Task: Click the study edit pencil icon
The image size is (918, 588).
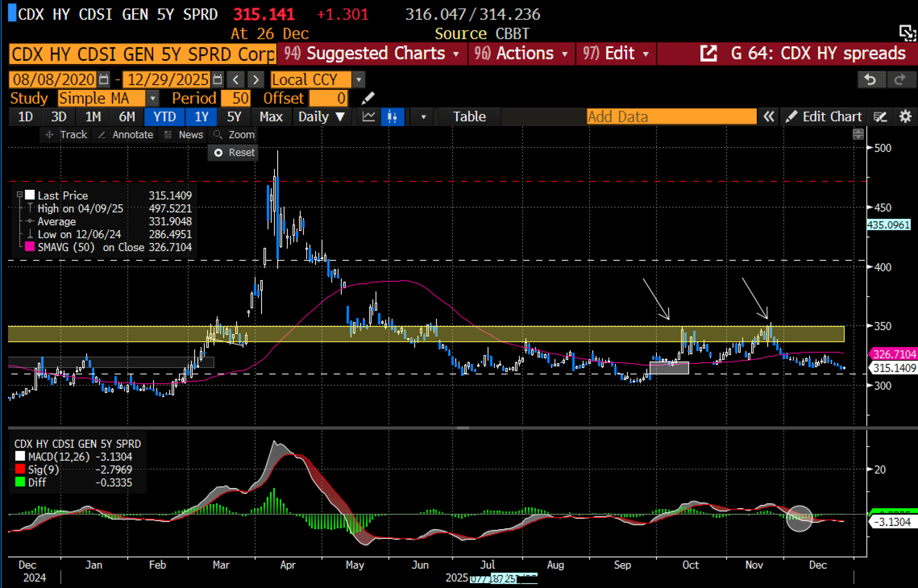Action: [x=368, y=98]
